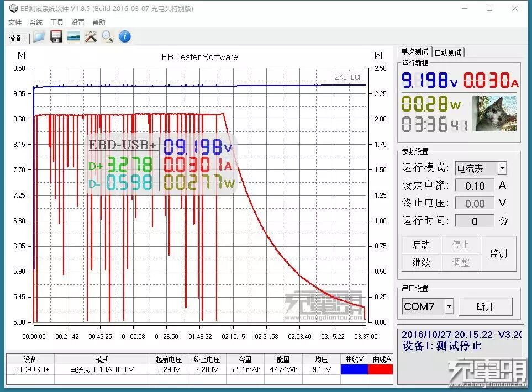The width and height of the screenshot is (532, 392).
Task: Click the 终止电压 column header
Action: (207, 359)
